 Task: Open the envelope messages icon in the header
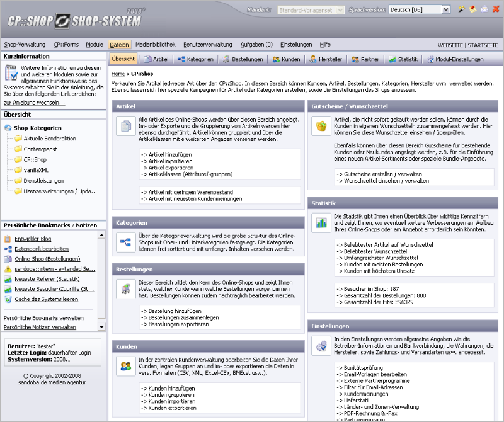484,9
